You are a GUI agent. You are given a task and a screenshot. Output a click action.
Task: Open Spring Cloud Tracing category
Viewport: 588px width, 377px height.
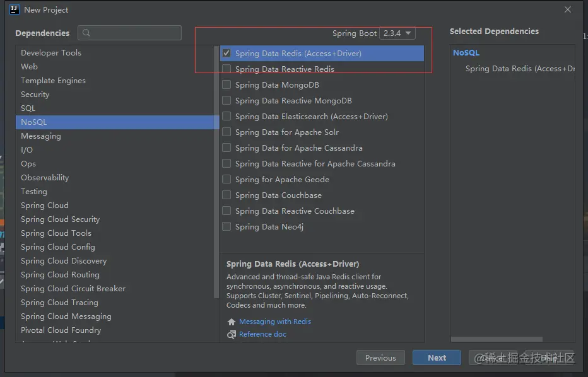click(115, 303)
